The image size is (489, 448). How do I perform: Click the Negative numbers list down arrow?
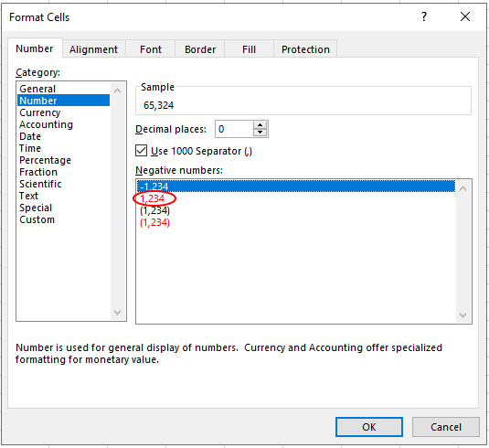pos(463,315)
